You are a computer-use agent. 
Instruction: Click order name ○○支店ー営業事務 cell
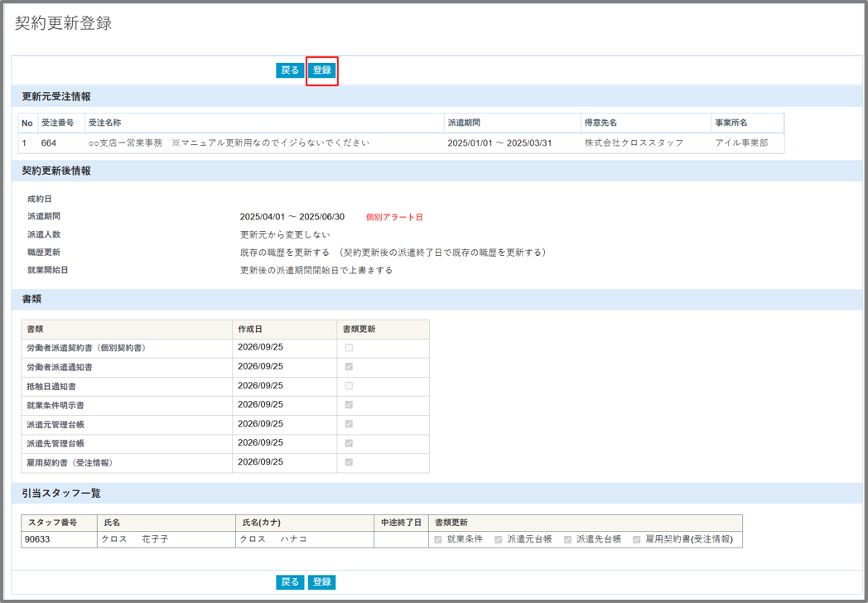[x=264, y=142]
